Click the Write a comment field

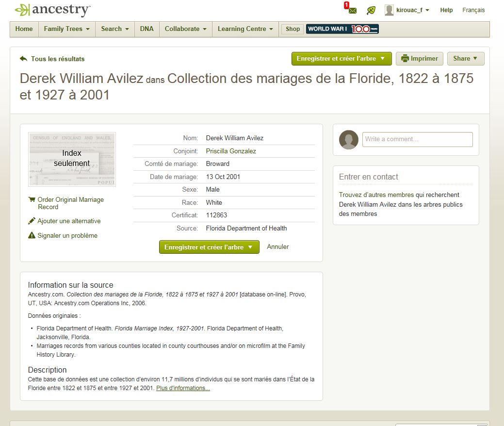pos(417,139)
